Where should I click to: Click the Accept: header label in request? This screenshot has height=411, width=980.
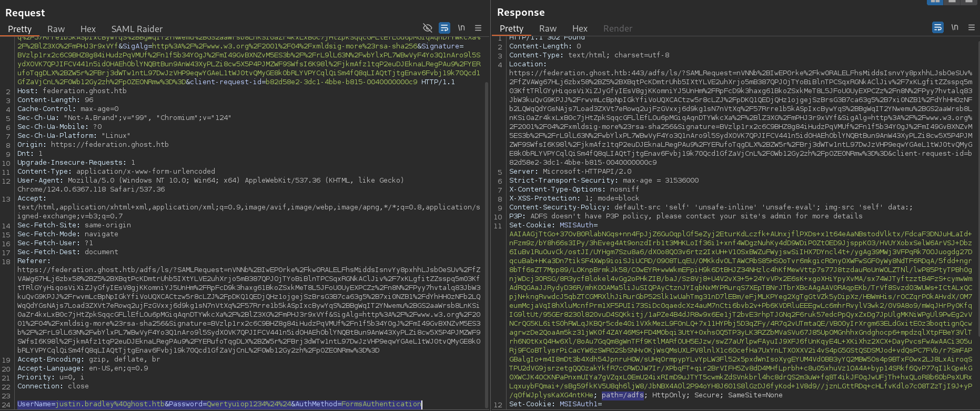(x=32, y=198)
